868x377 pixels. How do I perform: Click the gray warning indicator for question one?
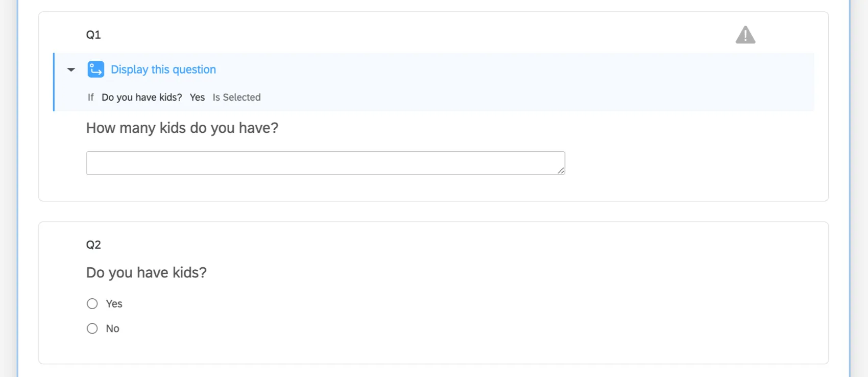(x=745, y=35)
